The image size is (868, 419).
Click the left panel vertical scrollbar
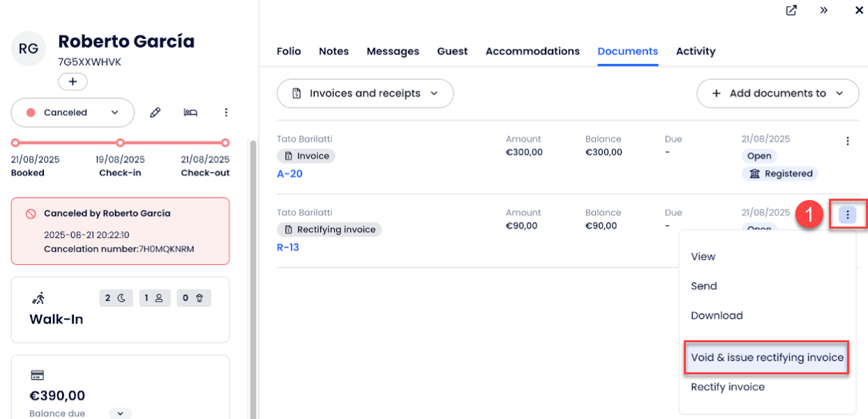[x=253, y=279]
